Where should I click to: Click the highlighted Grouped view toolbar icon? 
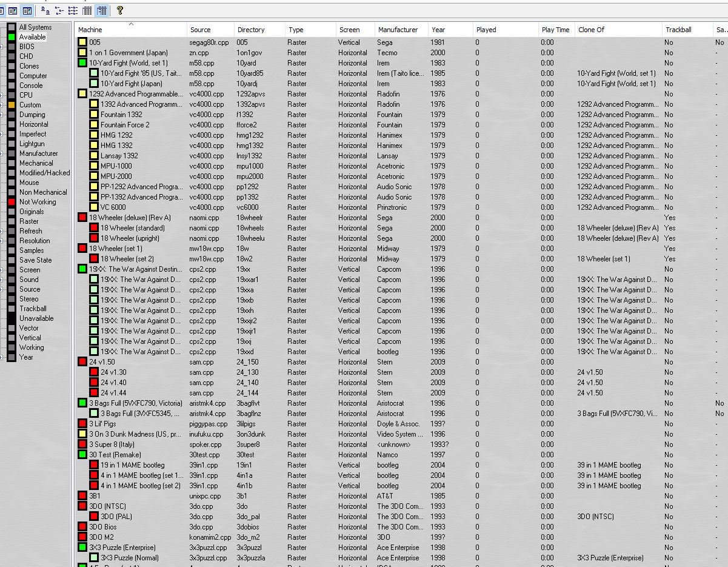coord(101,10)
